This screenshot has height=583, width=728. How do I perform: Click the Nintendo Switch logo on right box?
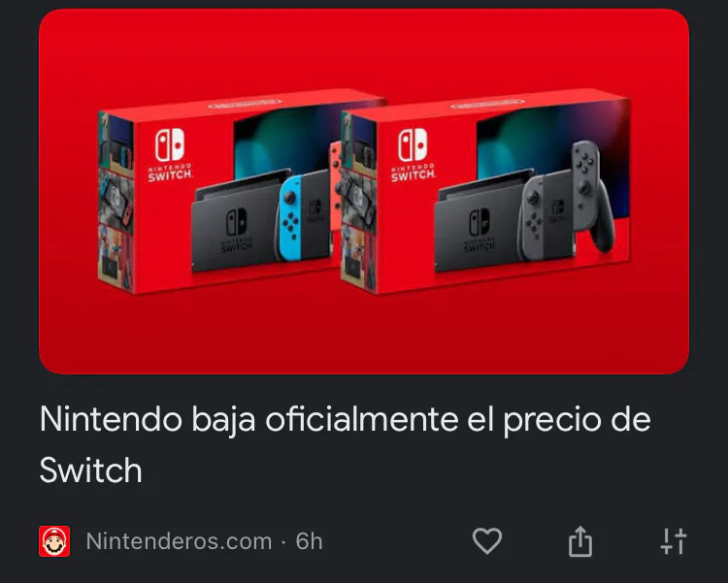click(414, 154)
